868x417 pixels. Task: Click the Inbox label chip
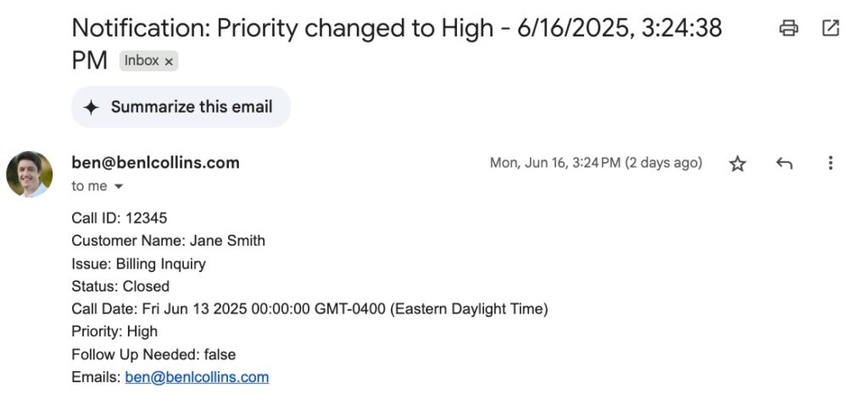141,61
